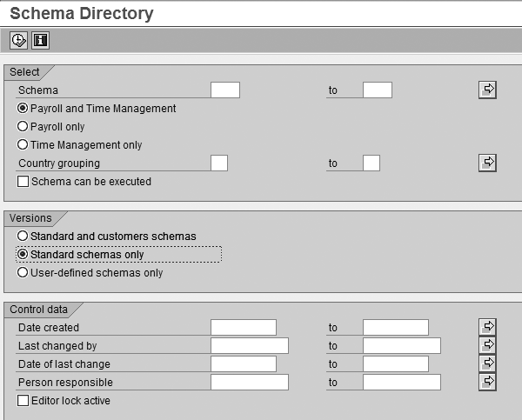This screenshot has height=420, width=522.
Task: Enable the Schema can be executed checkbox
Action: point(23,182)
